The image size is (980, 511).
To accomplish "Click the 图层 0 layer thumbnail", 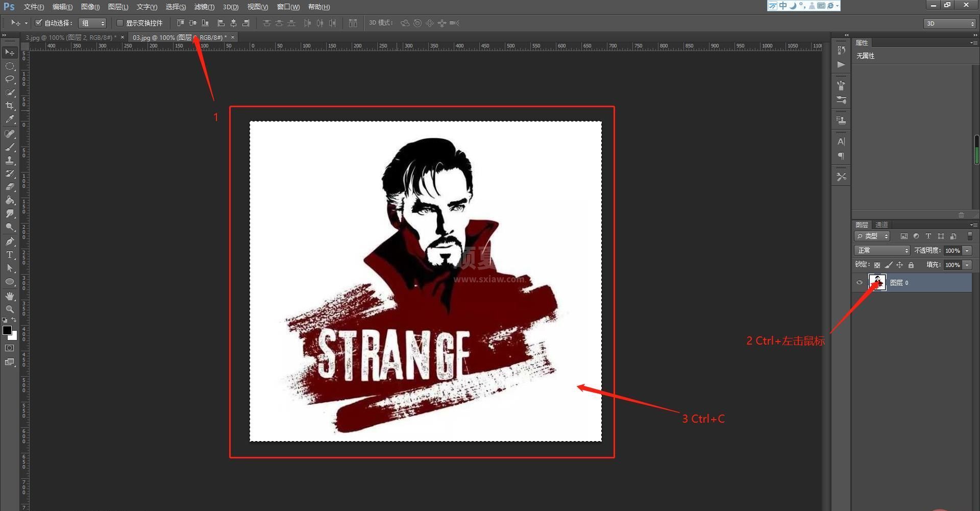I will click(x=877, y=282).
